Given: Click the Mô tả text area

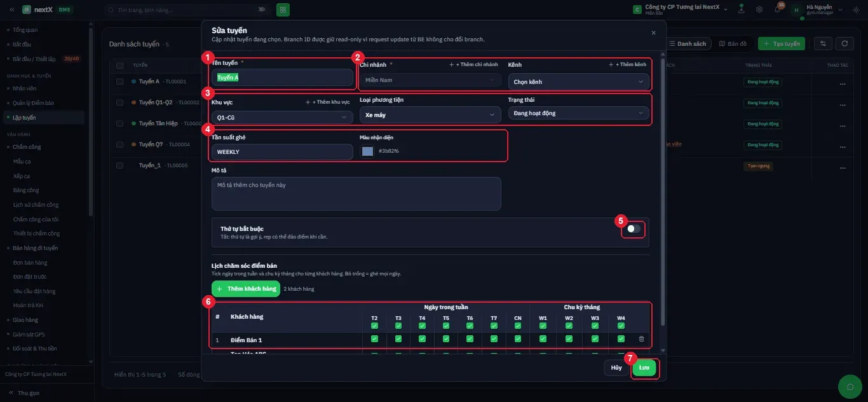Looking at the screenshot, I should pos(356,193).
